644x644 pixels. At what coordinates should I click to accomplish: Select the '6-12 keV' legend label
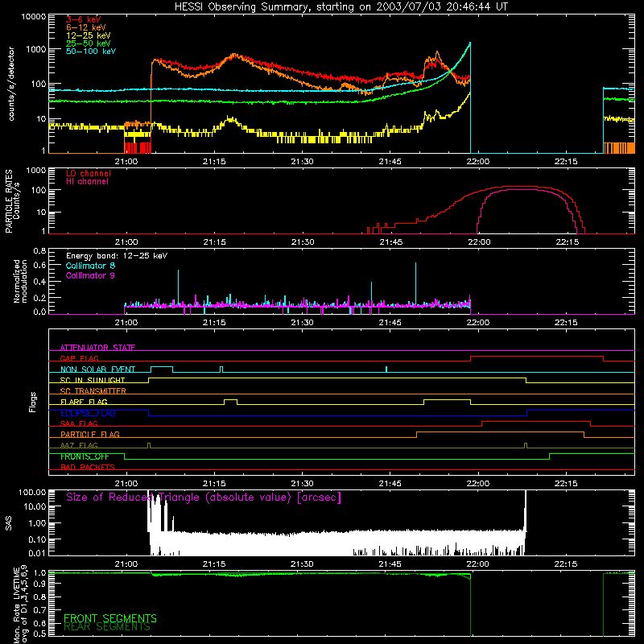coord(86,27)
